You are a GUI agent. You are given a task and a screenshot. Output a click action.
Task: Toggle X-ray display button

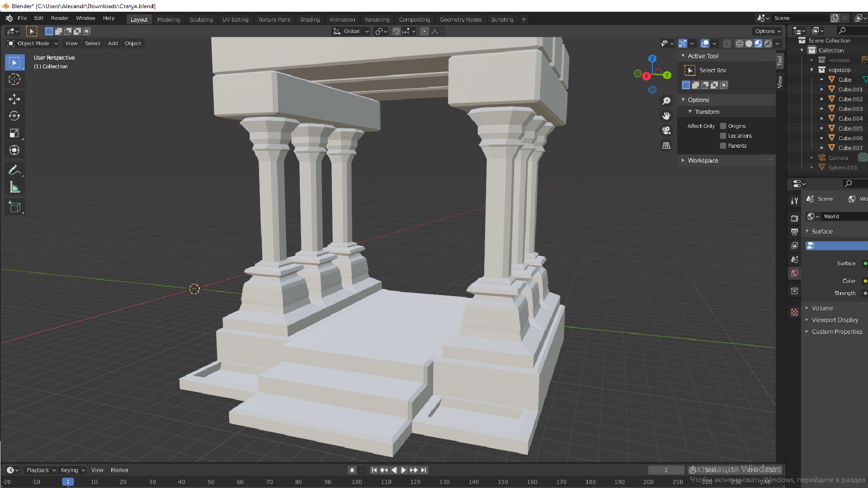pyautogui.click(x=727, y=44)
